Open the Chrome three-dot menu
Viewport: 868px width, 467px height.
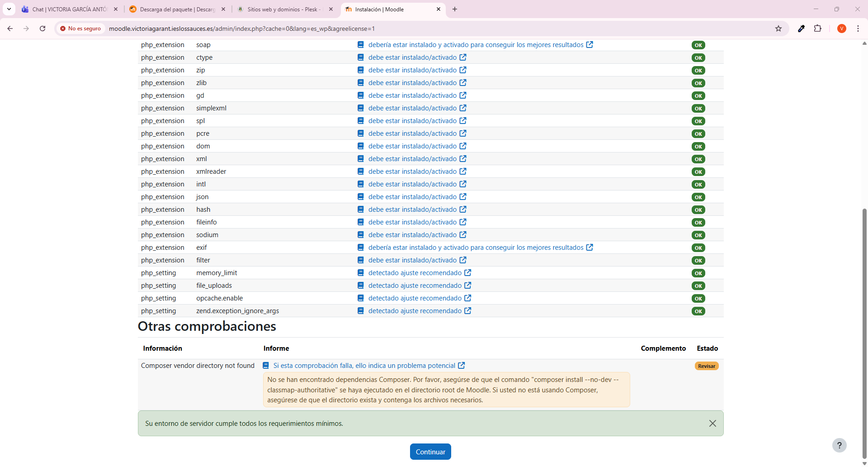coord(858,29)
